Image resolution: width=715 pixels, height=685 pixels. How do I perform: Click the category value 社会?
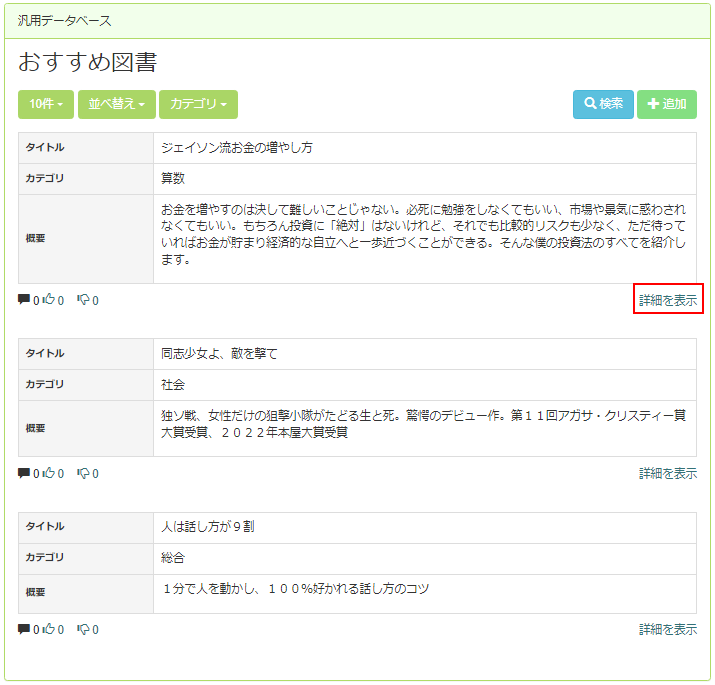173,384
